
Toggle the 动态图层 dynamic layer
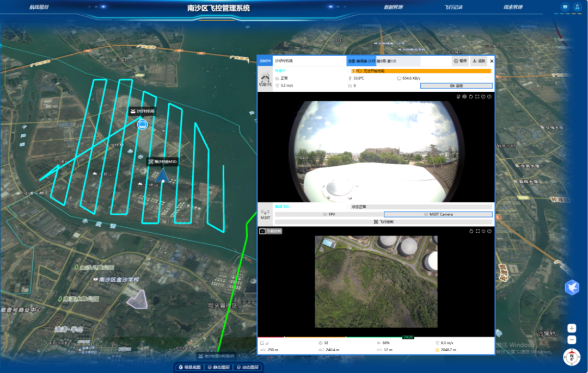click(x=246, y=368)
